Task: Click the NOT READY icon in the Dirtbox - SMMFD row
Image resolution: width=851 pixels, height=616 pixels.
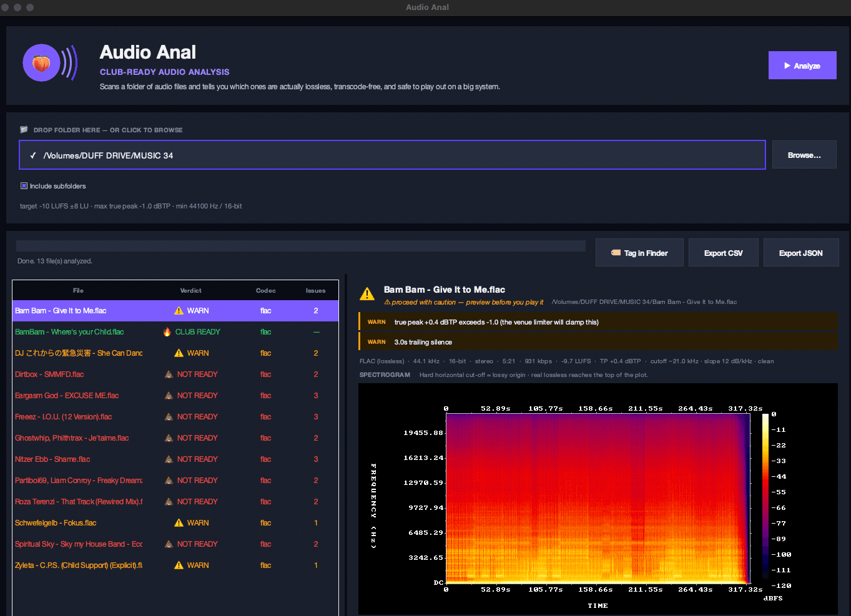Action: tap(169, 374)
